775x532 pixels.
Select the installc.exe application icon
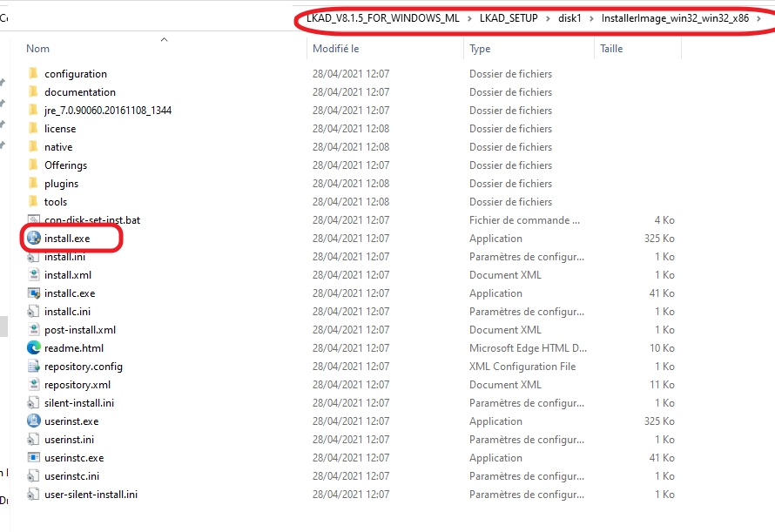point(34,293)
